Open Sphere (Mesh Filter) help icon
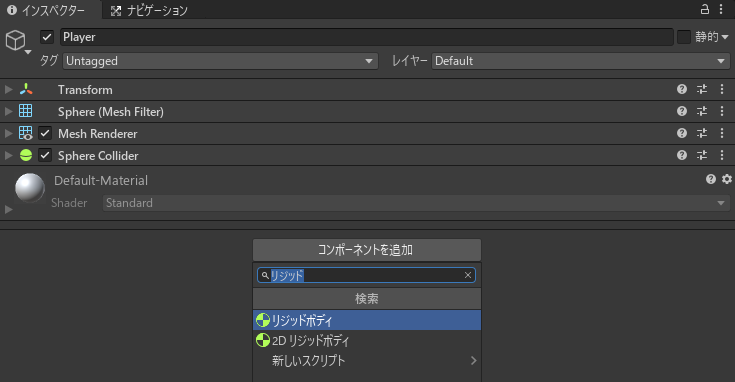 [x=682, y=111]
